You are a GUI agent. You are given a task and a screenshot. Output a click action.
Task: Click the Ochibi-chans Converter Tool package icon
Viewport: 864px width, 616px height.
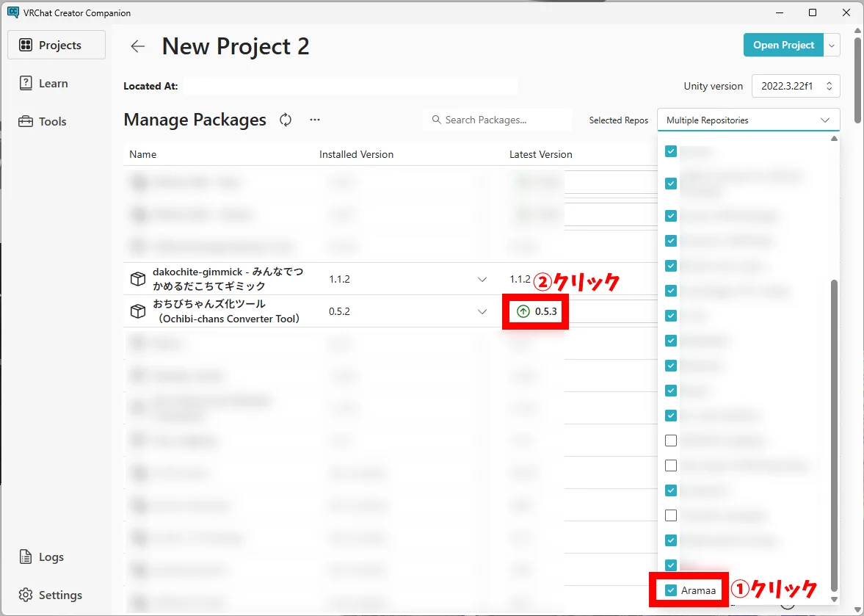(137, 311)
